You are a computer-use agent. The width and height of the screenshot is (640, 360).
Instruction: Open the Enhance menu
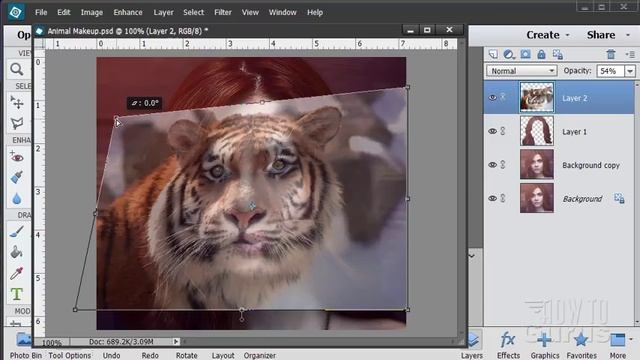(128, 12)
